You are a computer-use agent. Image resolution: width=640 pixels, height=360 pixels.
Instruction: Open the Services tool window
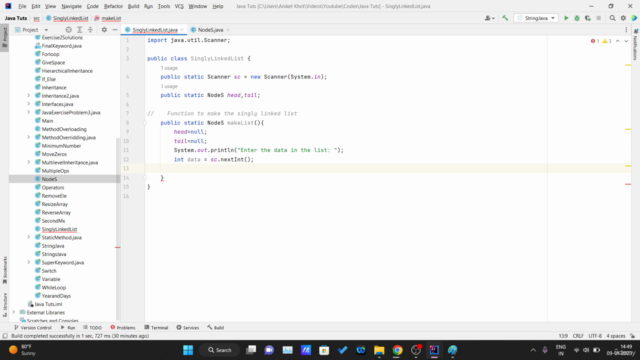pyautogui.click(x=188, y=327)
